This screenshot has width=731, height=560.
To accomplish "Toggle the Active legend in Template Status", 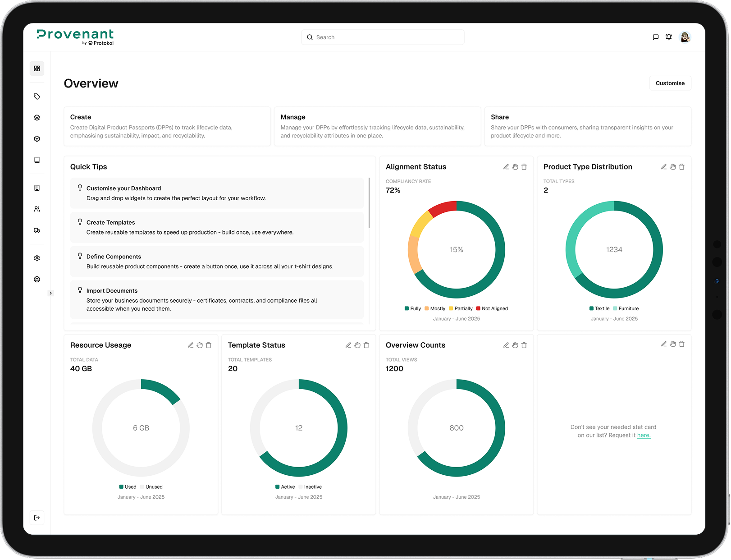I will (x=285, y=487).
